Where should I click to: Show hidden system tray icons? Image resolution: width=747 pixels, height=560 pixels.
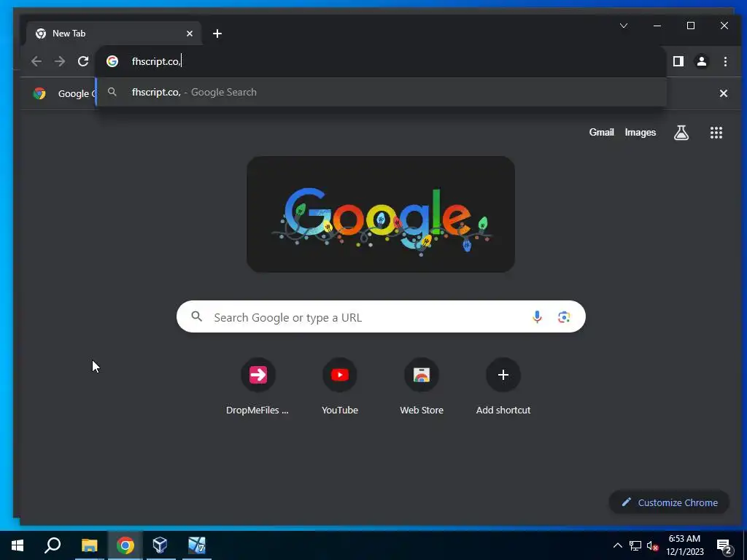[617, 545]
